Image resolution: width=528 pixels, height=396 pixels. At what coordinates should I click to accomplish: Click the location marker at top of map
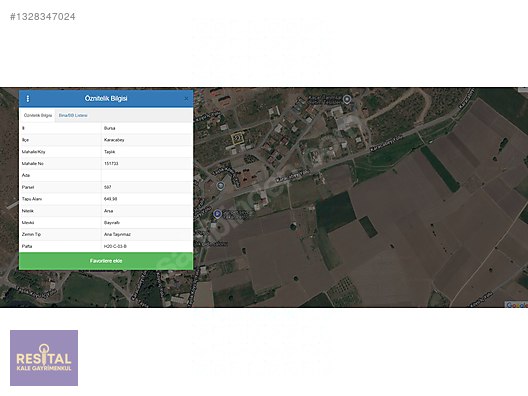(x=347, y=99)
